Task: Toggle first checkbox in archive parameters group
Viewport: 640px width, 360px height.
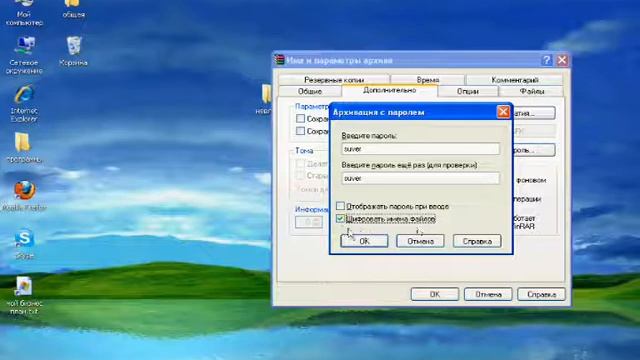Action: pos(300,118)
